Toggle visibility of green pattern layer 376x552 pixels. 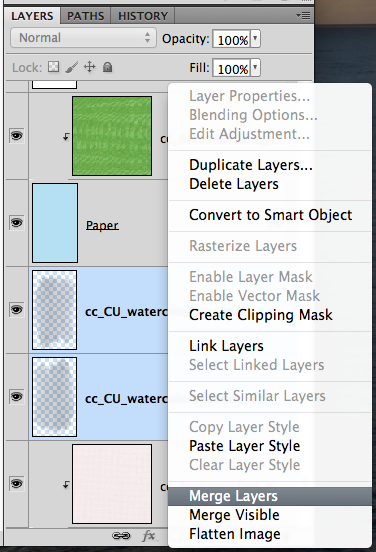[x=17, y=135]
